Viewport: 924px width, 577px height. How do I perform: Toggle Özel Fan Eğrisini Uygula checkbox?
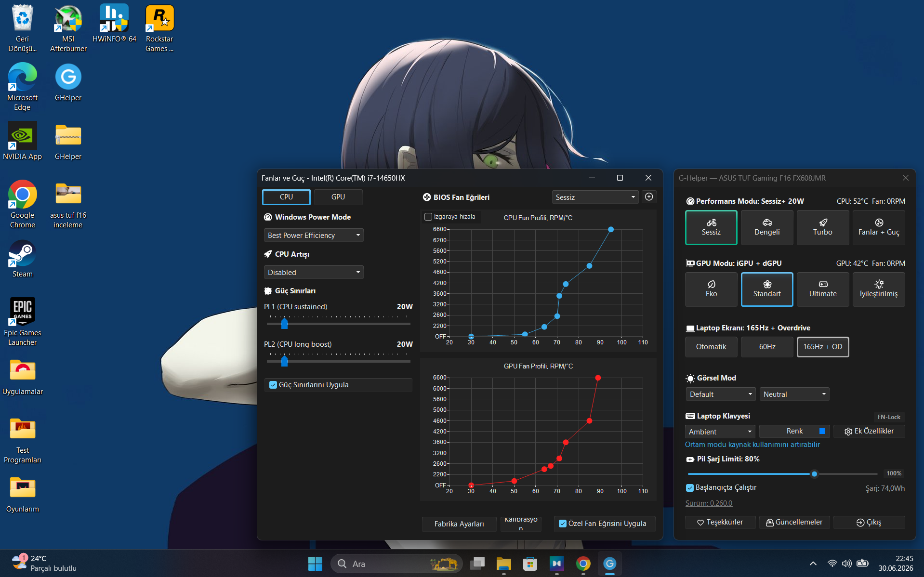point(562,524)
